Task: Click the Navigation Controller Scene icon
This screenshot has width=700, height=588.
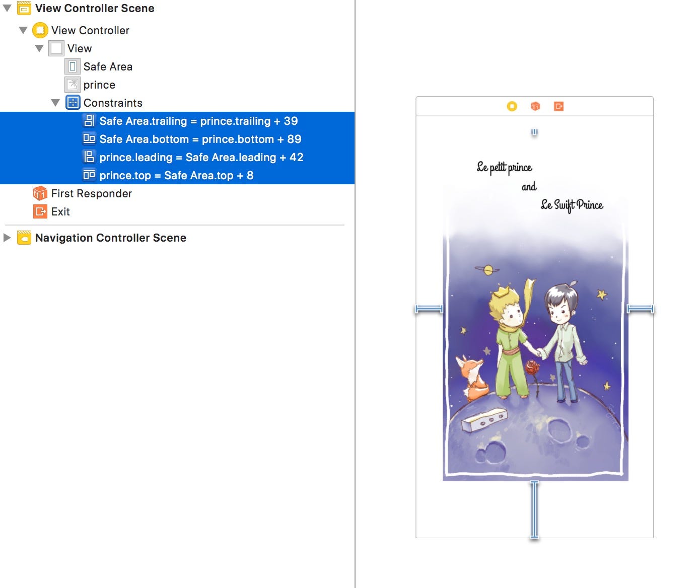Action: 24,238
